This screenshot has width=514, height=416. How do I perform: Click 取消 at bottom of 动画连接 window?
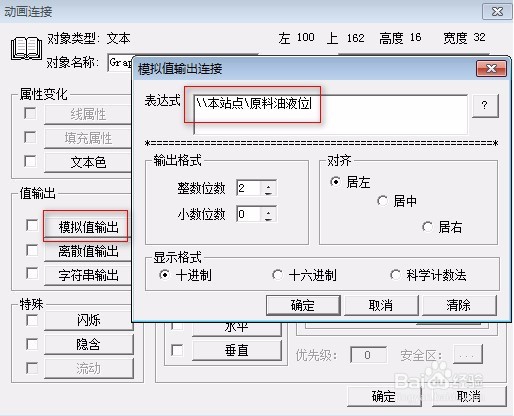[x=469, y=396]
